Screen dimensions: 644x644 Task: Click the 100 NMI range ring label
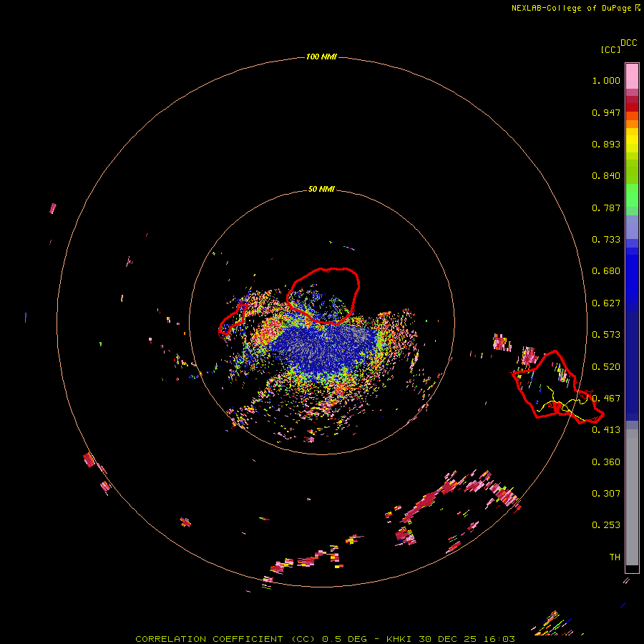(x=321, y=57)
